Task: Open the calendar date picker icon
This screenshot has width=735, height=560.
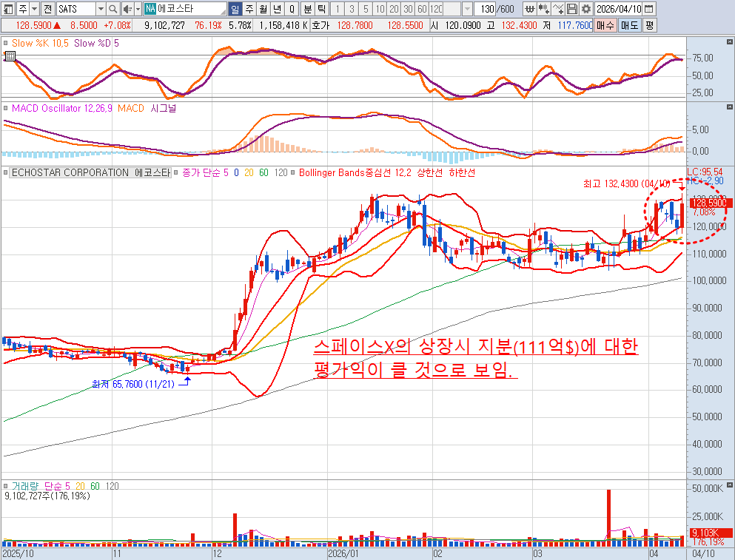Action: point(649,9)
